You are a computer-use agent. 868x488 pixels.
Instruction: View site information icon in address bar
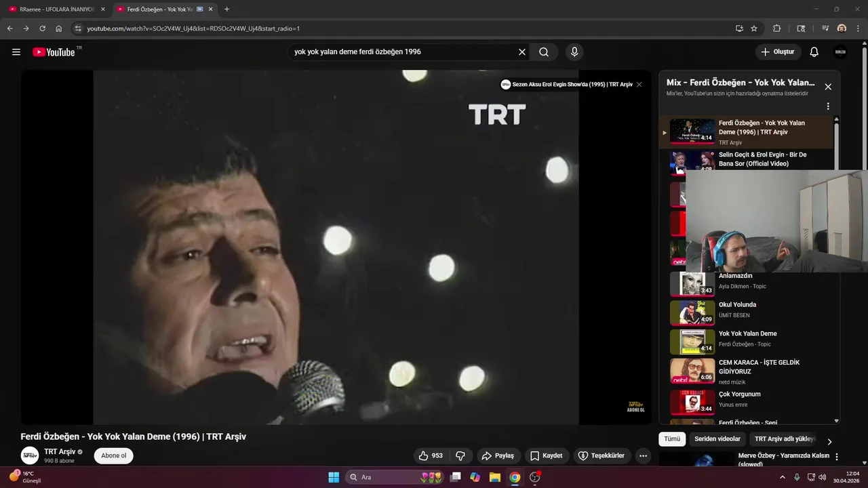(x=78, y=28)
